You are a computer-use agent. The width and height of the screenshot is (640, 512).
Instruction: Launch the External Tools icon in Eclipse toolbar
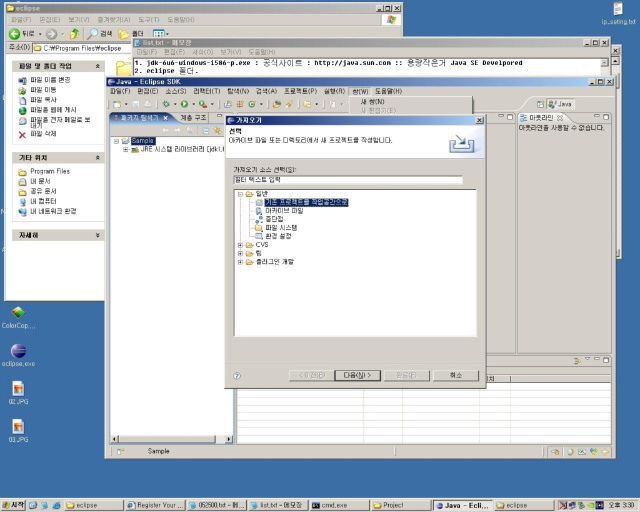pyautogui.click(x=202, y=105)
